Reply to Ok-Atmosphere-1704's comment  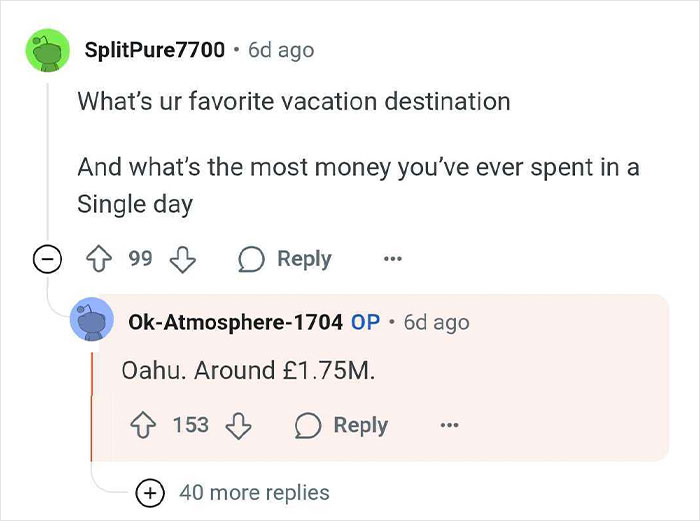(x=342, y=425)
